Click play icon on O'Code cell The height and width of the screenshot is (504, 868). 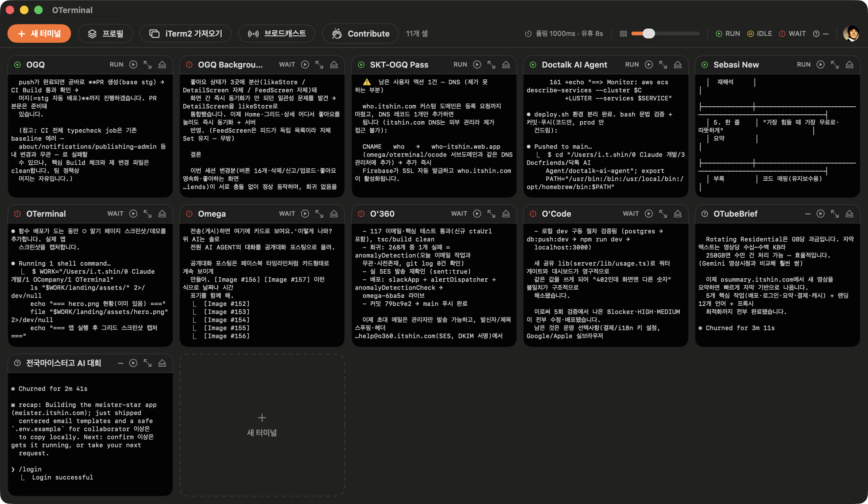click(649, 214)
